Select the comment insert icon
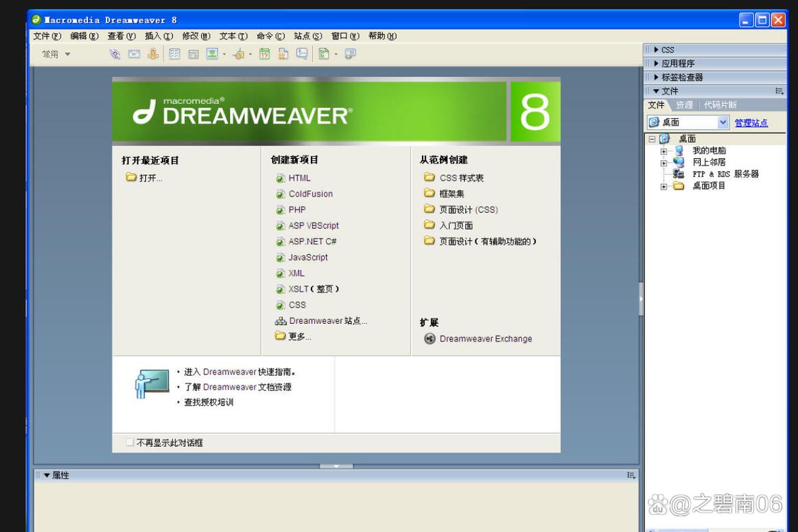Viewport: 798px width, 532px height. click(299, 53)
